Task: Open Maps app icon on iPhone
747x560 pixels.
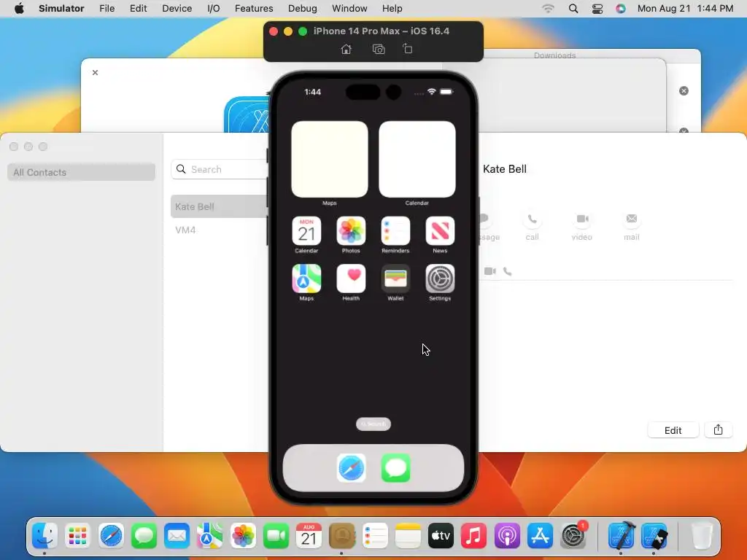Action: [306, 279]
